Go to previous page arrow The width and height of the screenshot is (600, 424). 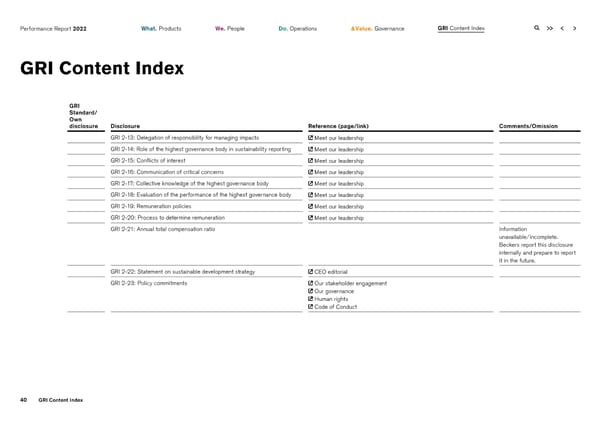(x=562, y=28)
